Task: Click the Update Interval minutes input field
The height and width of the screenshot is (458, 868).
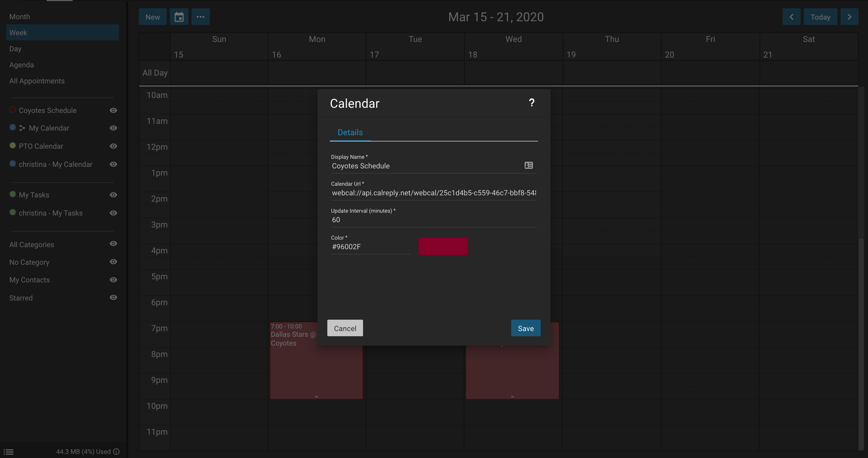Action: tap(434, 219)
